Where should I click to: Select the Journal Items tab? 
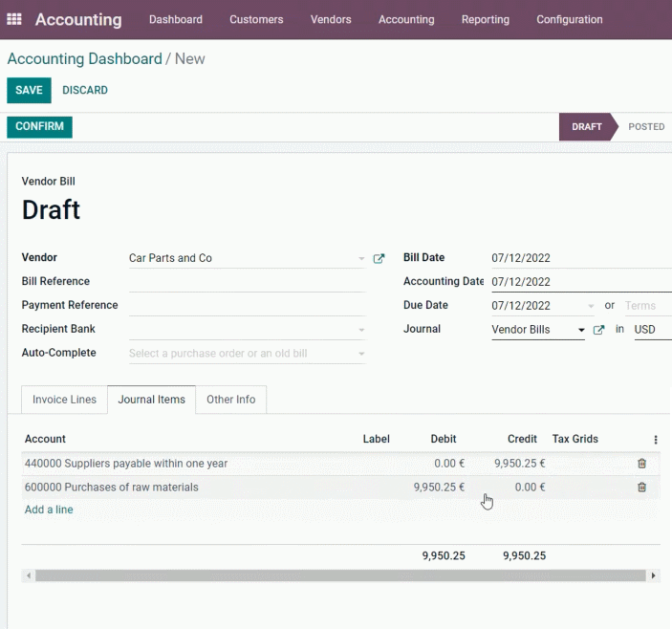click(152, 400)
